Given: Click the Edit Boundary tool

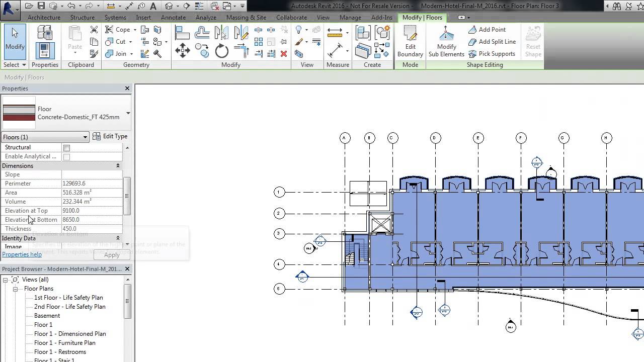Looking at the screenshot, I should pos(410,41).
